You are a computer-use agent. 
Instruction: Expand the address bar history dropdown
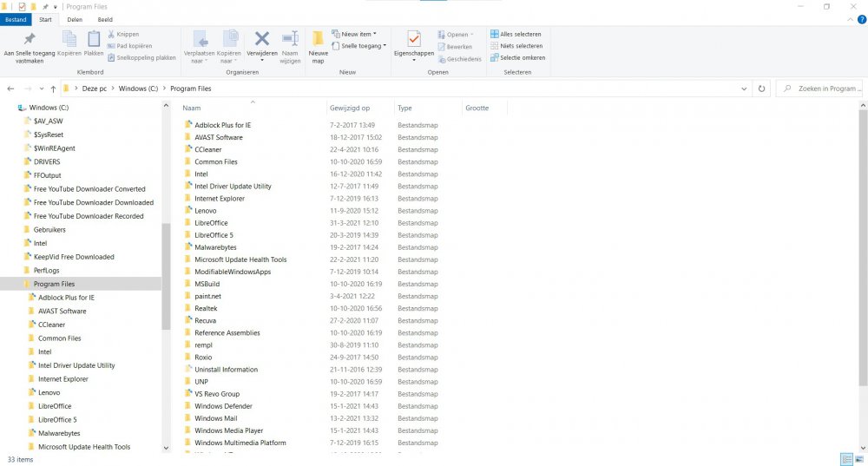[x=745, y=89]
